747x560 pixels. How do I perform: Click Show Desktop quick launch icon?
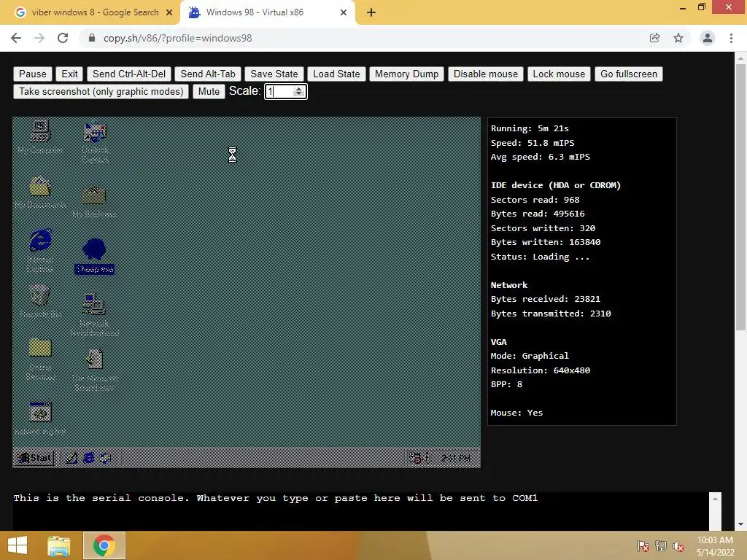point(71,458)
